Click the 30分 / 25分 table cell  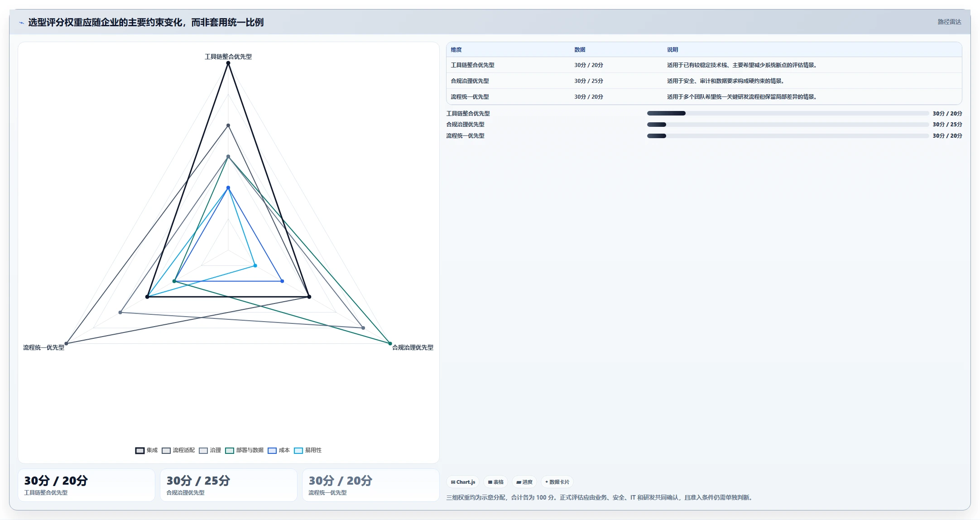click(x=589, y=81)
